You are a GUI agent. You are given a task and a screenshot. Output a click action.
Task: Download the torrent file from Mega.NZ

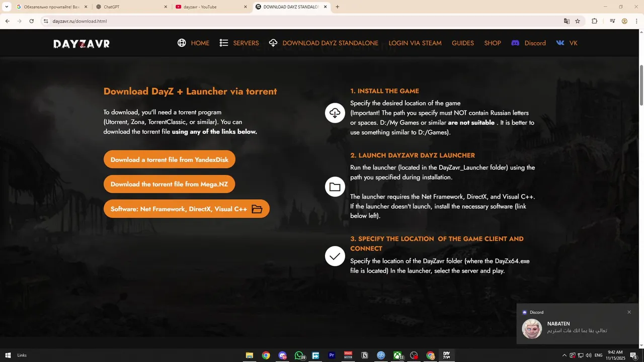[x=169, y=184]
